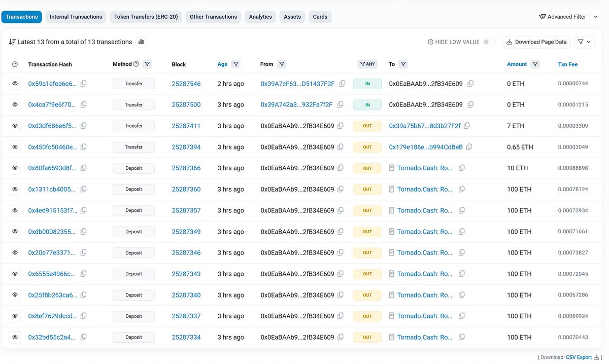This screenshot has height=364, width=609.
Task: Copy transaction hash 0x6555e4966c
Action: pyautogui.click(x=84, y=274)
